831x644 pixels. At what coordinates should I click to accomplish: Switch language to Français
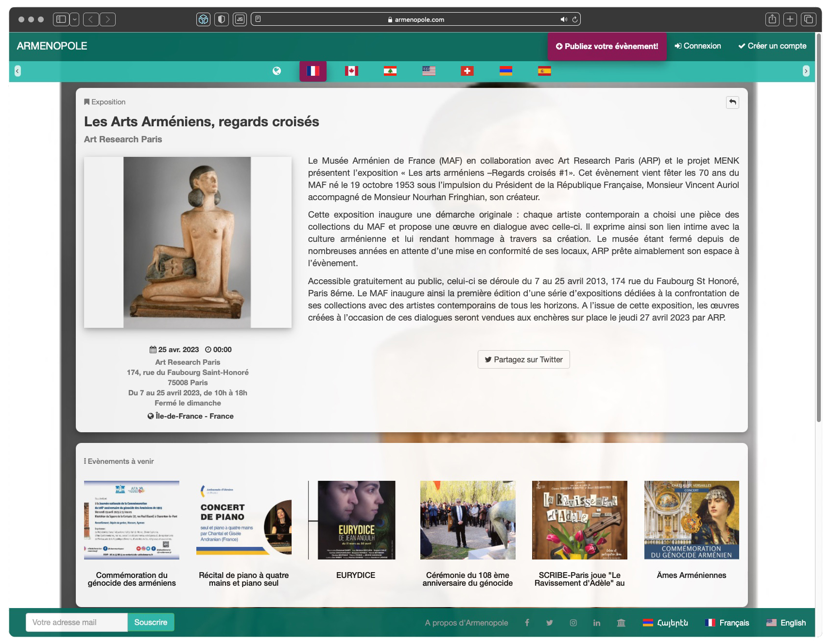point(727,623)
